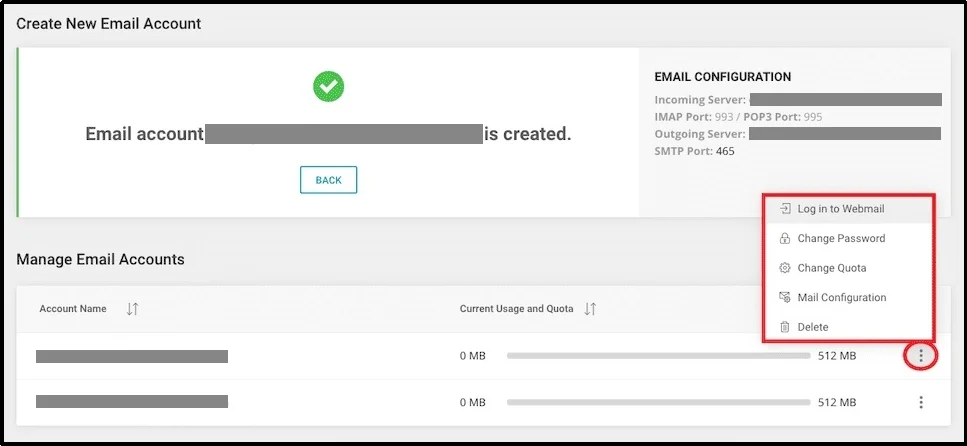Click the first account's quota usage bar

coord(658,356)
